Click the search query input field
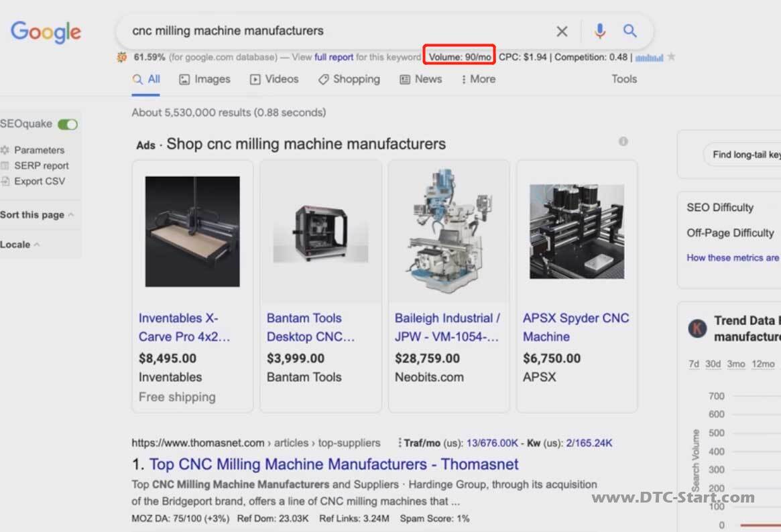Viewport: 781px width, 532px height. (x=339, y=31)
